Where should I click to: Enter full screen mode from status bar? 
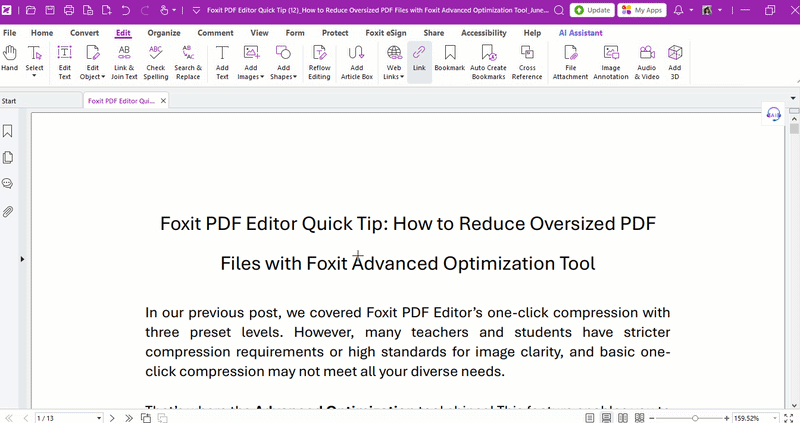tap(788, 418)
